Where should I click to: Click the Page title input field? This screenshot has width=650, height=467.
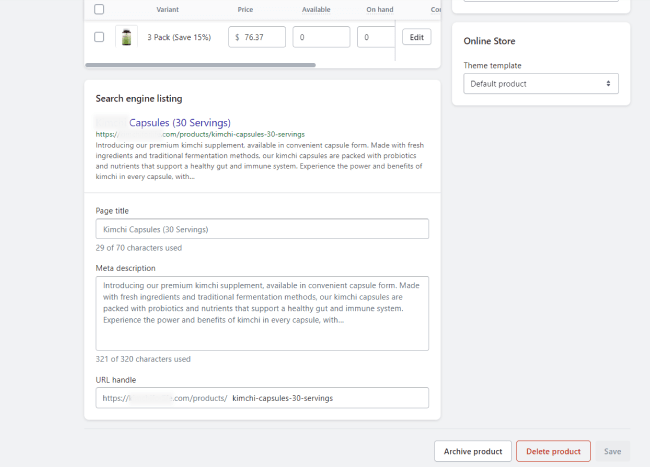point(262,229)
